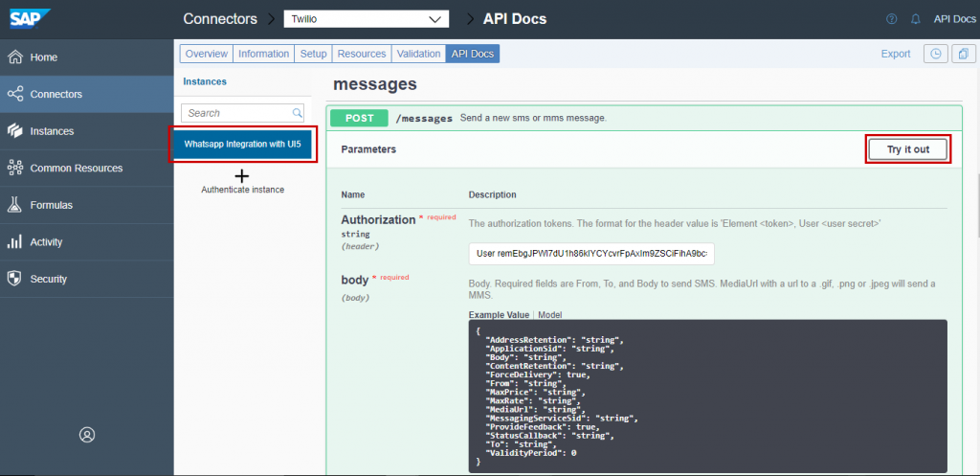Screen dimensions: 980x476
Task: Click the Formulas flask icon
Action: tap(15, 205)
